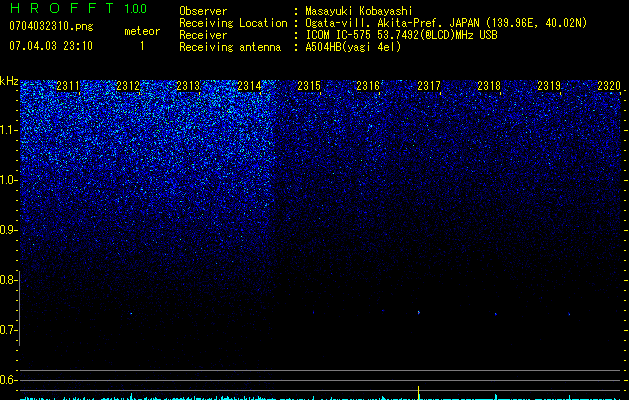Viewport: 629px width, 400px height.
Task: Click the meteor echo dot at 2317
Action: pos(419,312)
